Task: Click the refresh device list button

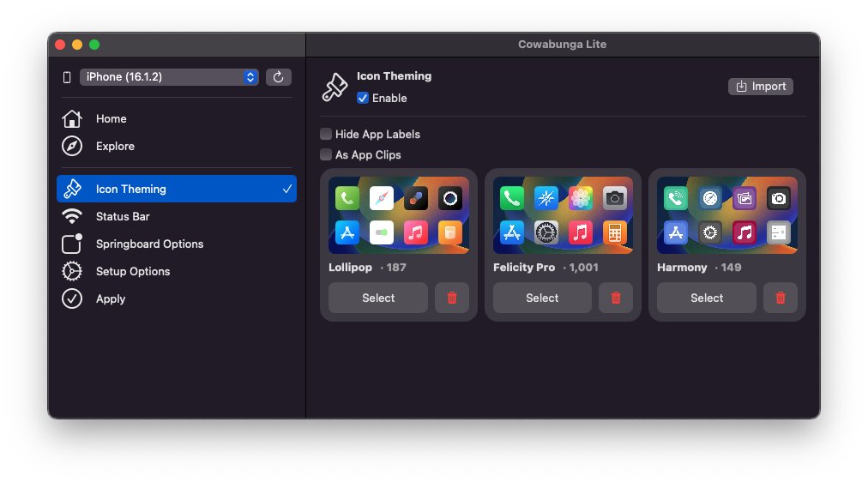Action: [x=279, y=77]
